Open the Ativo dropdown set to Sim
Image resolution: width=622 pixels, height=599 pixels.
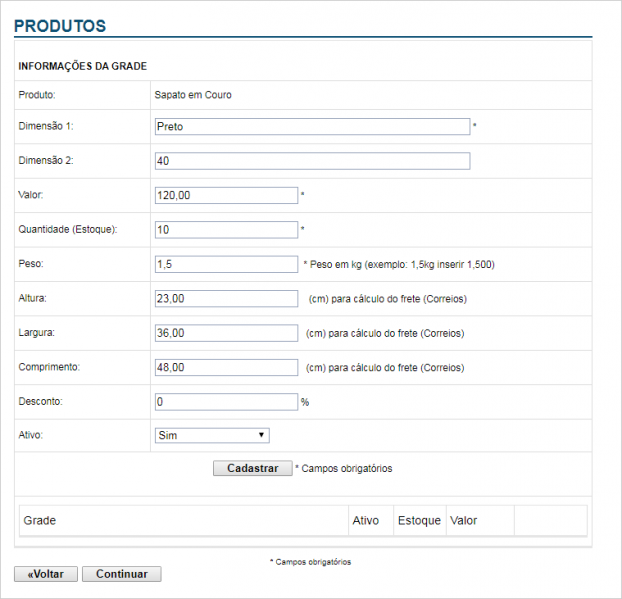[x=212, y=435]
